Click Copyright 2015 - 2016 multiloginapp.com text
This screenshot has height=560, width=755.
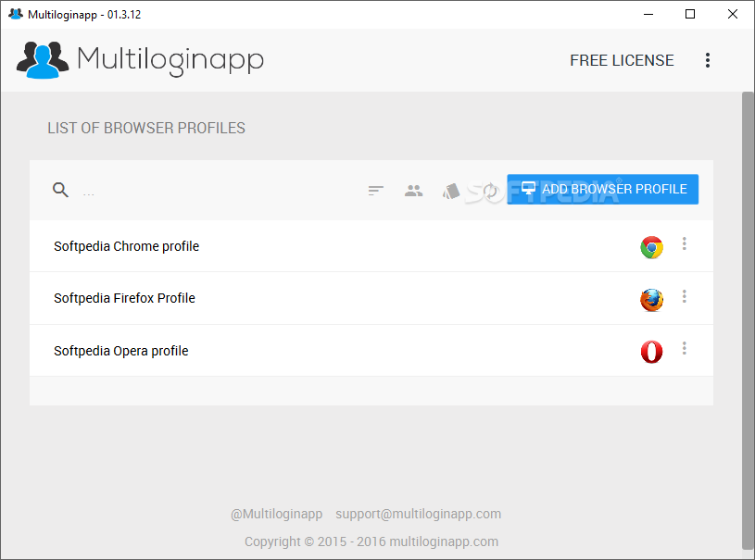click(x=371, y=541)
